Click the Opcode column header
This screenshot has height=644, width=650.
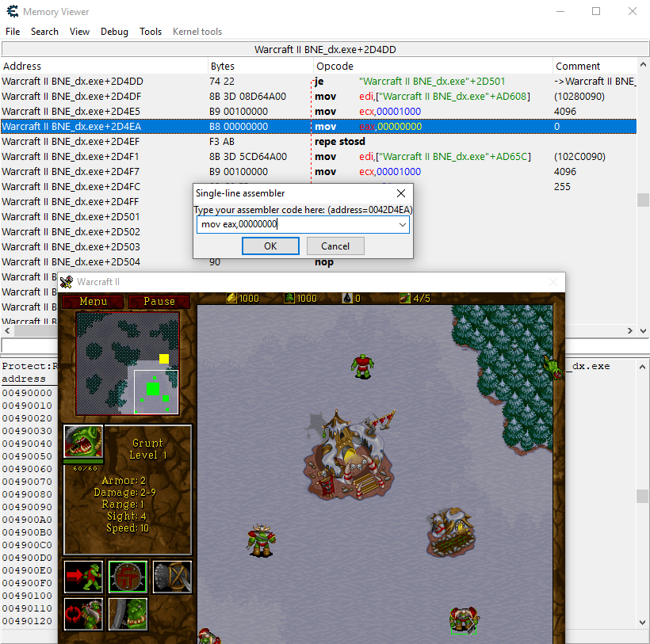[x=433, y=67]
